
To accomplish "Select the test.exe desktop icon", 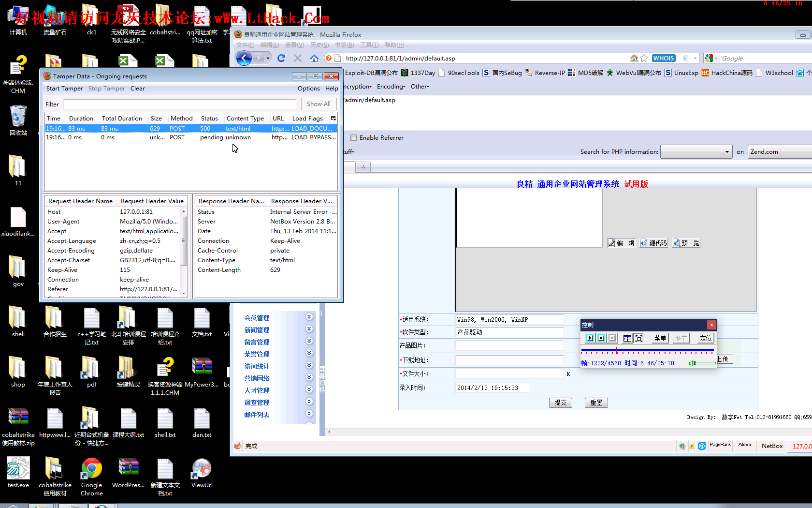I will coord(18,473).
